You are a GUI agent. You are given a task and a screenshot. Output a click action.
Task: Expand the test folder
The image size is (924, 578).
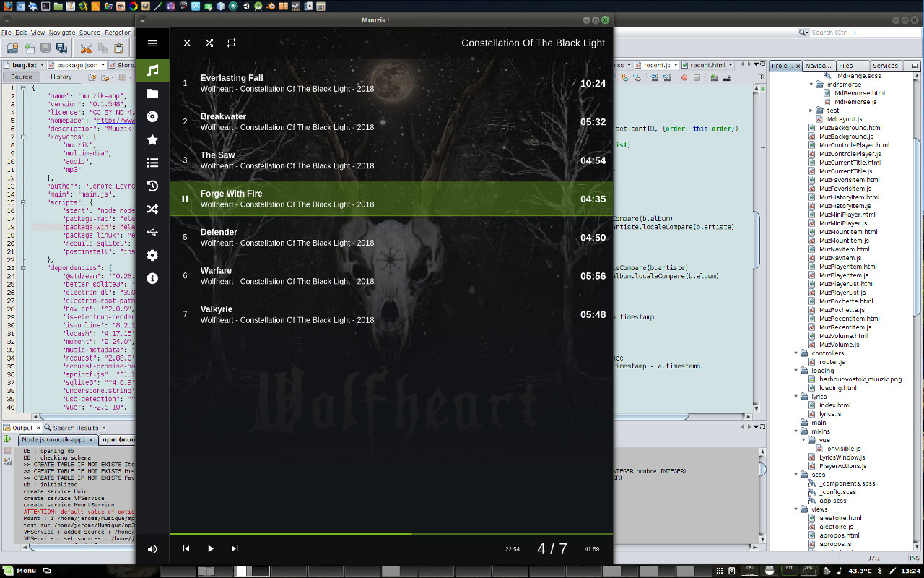tap(811, 111)
